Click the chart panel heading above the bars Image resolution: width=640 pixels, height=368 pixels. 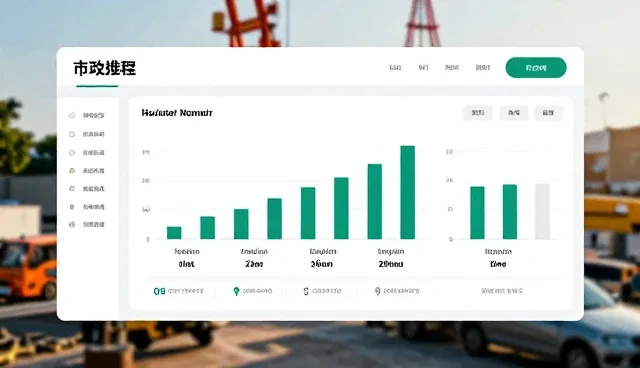pos(177,113)
